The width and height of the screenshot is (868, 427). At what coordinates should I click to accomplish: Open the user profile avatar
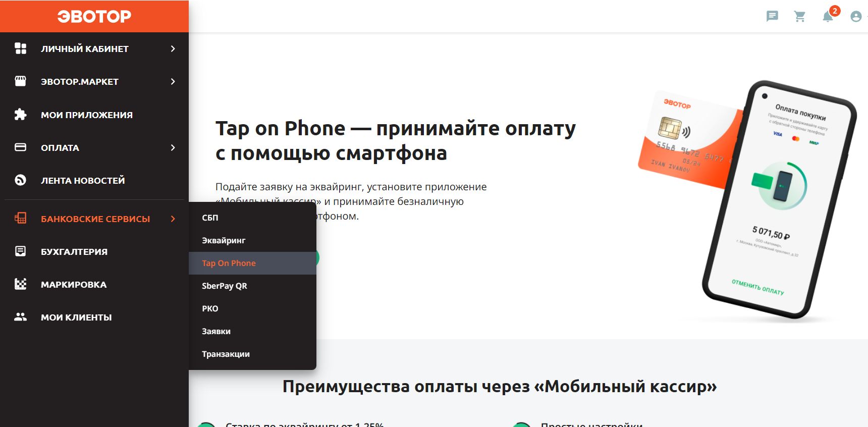click(x=856, y=16)
